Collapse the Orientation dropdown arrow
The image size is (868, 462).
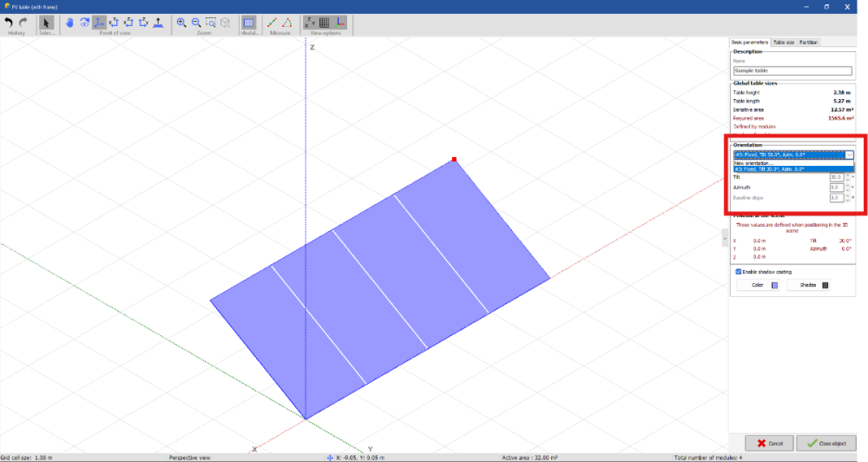click(x=849, y=155)
